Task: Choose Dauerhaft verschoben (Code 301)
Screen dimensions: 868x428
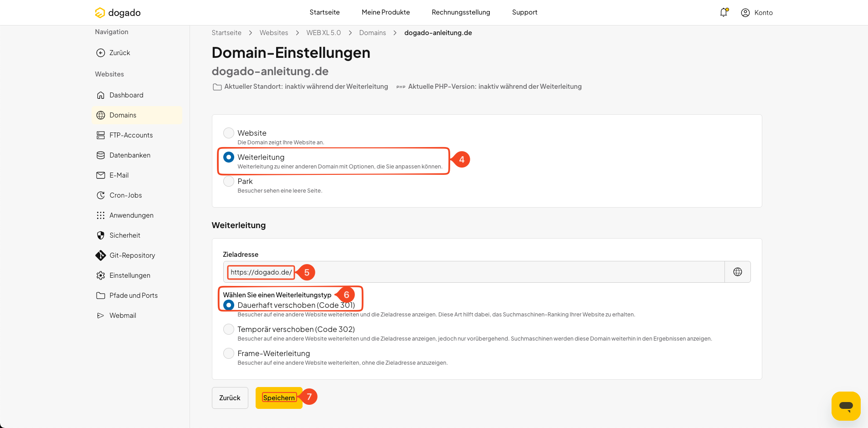Action: [229, 305]
